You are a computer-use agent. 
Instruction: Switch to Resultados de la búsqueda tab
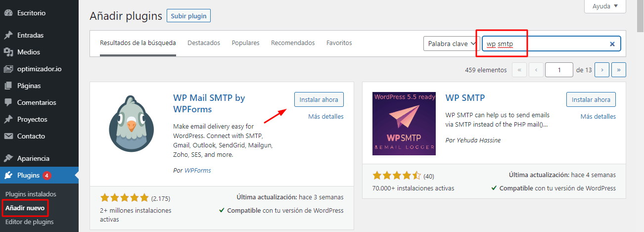(x=138, y=43)
